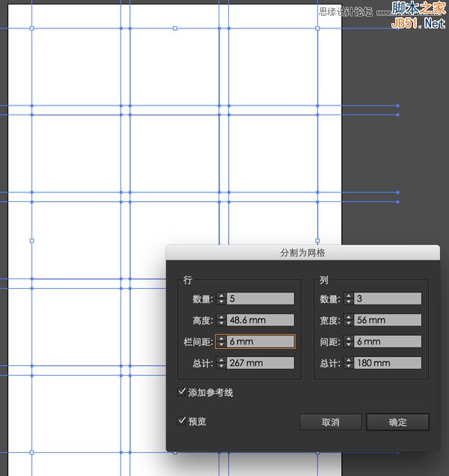
Task: Click the 宽度 field showing 56 mm
Action: [388, 320]
